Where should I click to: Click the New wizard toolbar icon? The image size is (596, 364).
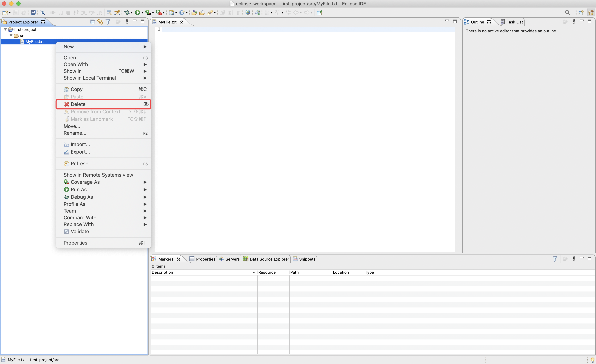(5, 12)
